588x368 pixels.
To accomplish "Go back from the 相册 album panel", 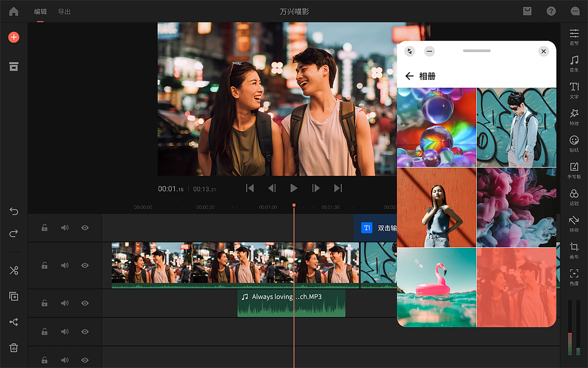I will point(409,76).
